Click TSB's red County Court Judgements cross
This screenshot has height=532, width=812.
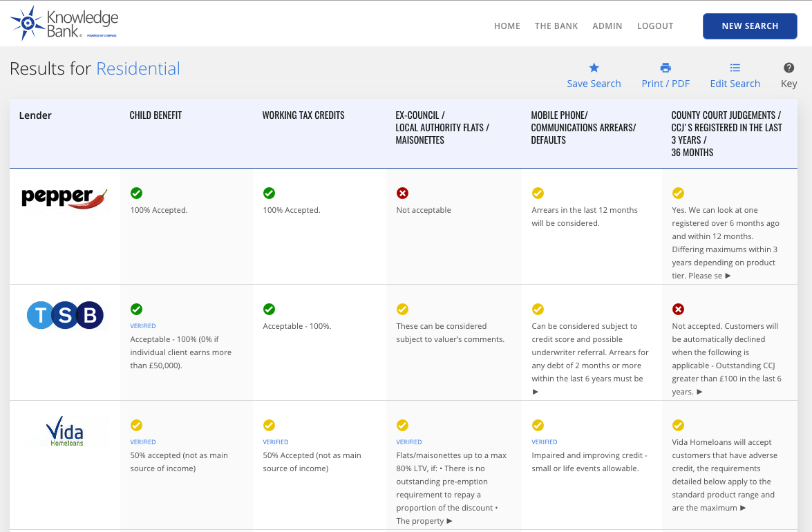pos(678,309)
